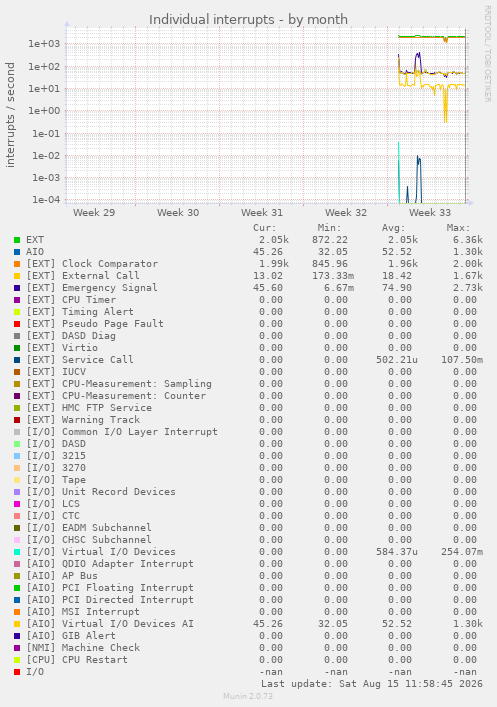Image resolution: width=497 pixels, height=707 pixels.
Task: Click the Week 29 x-axis label
Action: (x=94, y=212)
